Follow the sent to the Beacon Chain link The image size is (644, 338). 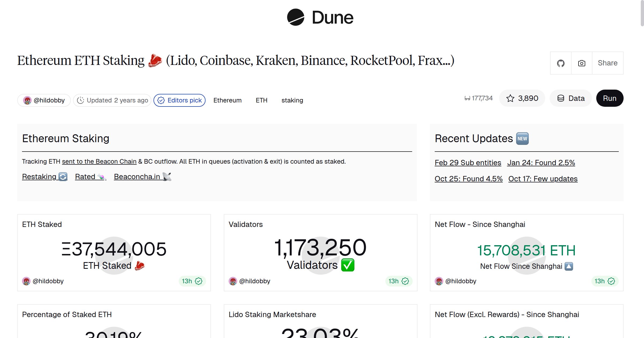coord(99,161)
